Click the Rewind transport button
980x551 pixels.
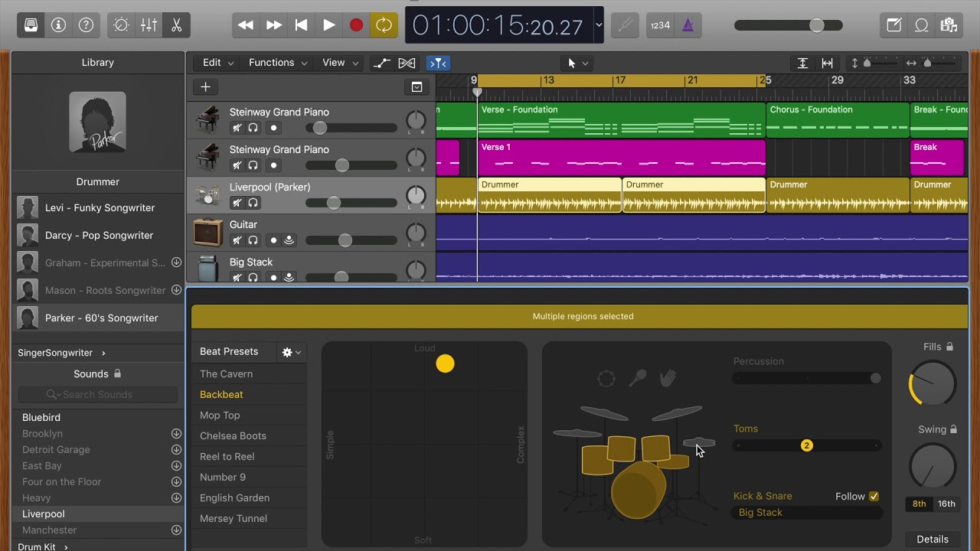tap(246, 25)
